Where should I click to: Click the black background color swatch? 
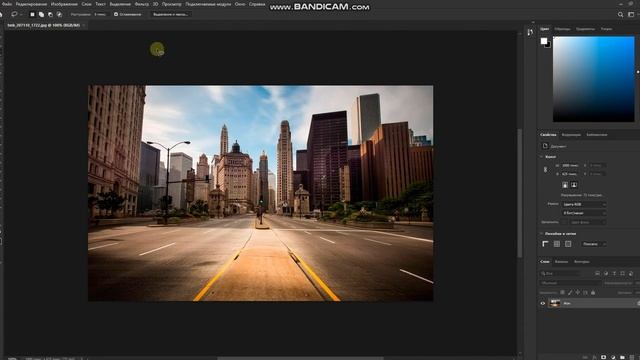click(x=548, y=45)
